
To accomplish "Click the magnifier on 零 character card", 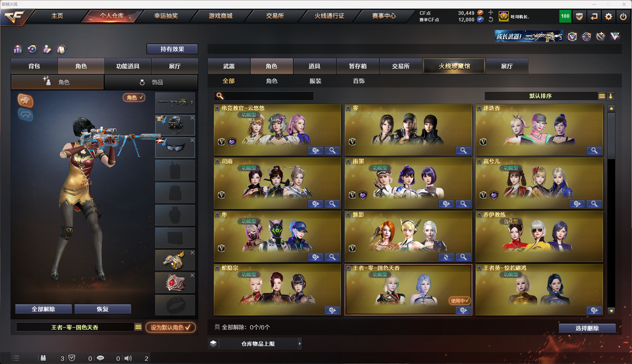I will [463, 150].
